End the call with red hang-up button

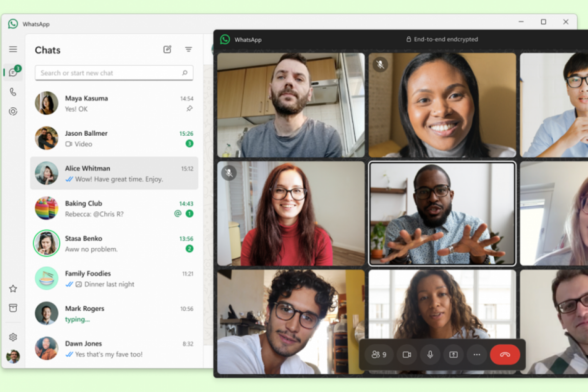pyautogui.click(x=505, y=354)
